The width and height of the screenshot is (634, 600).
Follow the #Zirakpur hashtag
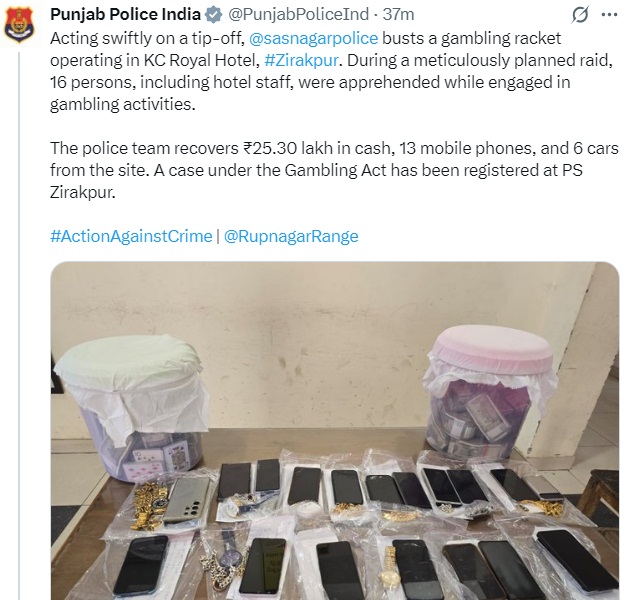point(301,60)
